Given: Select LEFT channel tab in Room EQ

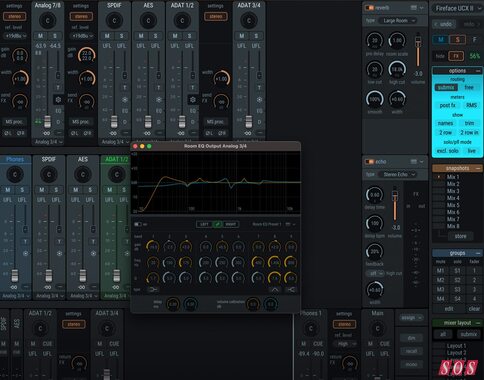Looking at the screenshot, I should (204, 224).
